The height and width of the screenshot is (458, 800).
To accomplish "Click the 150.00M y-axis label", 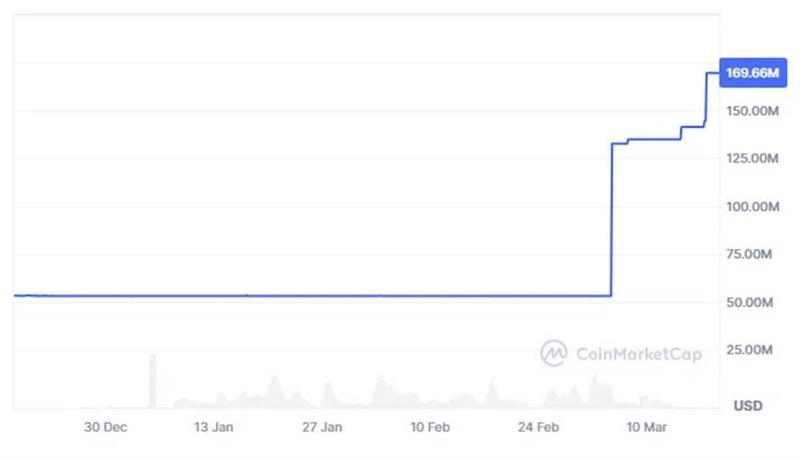I will (749, 110).
